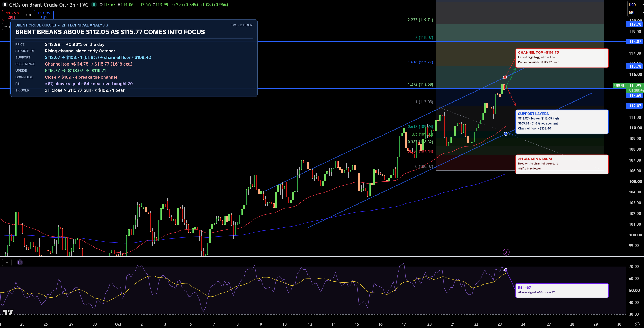Collapse the RSI pane legend chevron

7,262
